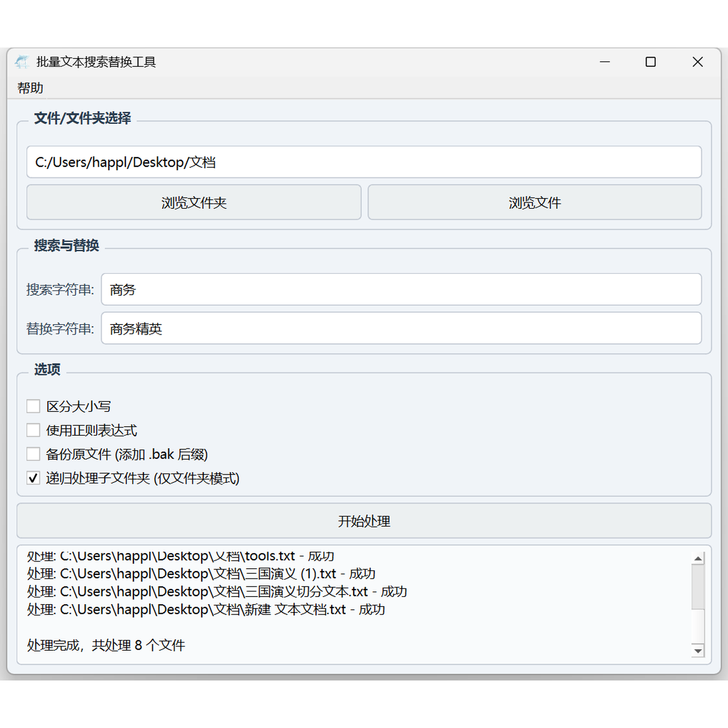Viewport: 728px width, 728px height.
Task: Disable the 递归处理子文件夹 option
Action: [33, 478]
